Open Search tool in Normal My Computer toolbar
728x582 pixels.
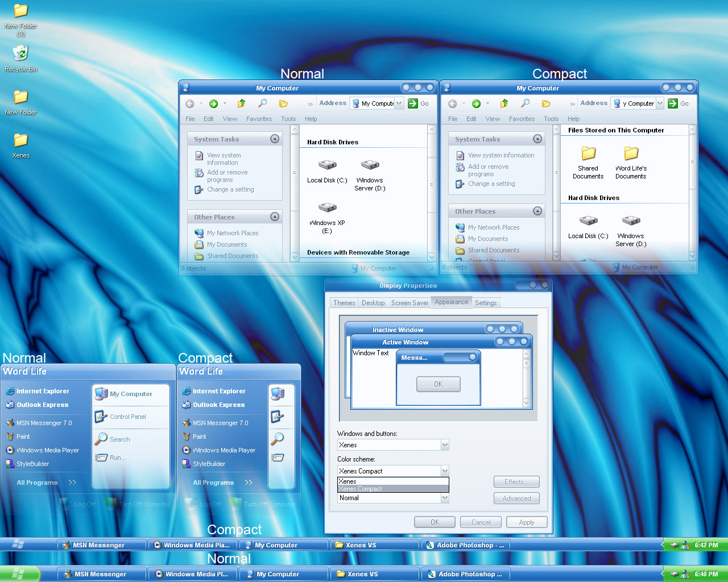(x=262, y=103)
